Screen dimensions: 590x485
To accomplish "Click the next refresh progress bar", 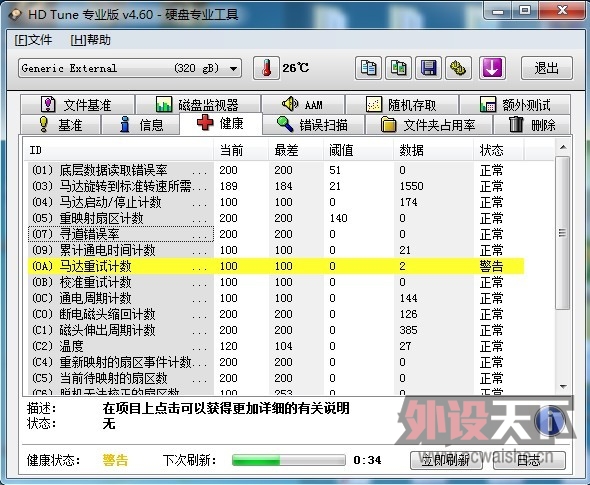I will (x=289, y=460).
